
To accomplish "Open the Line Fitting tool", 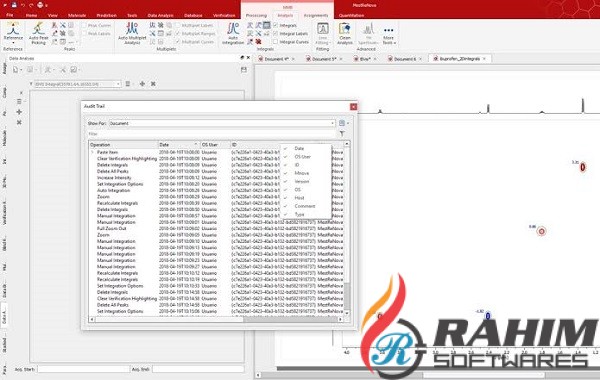I will tap(323, 33).
